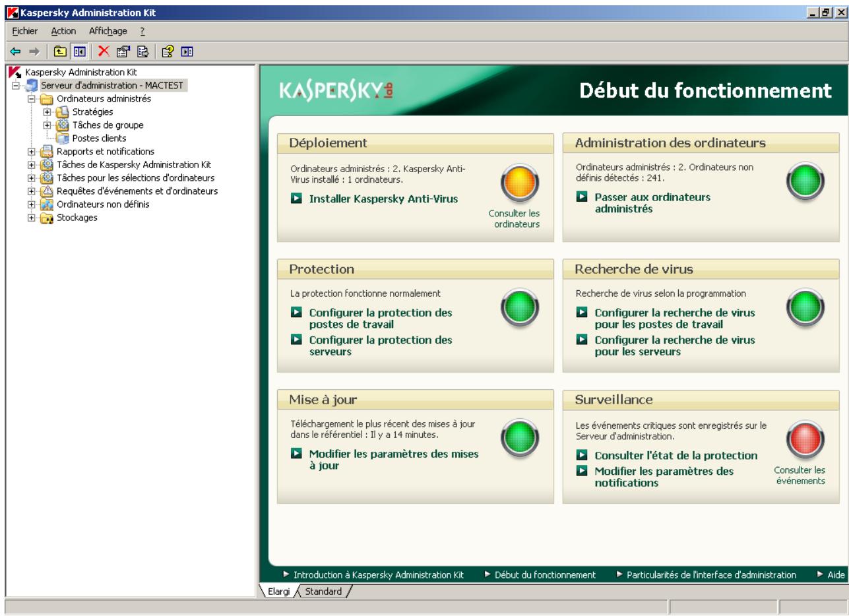The image size is (849, 616).
Task: Expand Ordinateurs non définis
Action: point(31,204)
